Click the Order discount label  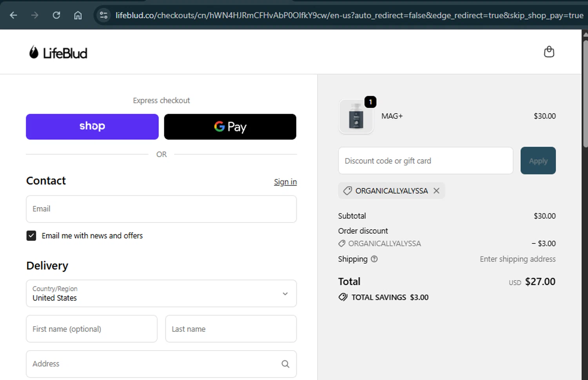coord(363,231)
